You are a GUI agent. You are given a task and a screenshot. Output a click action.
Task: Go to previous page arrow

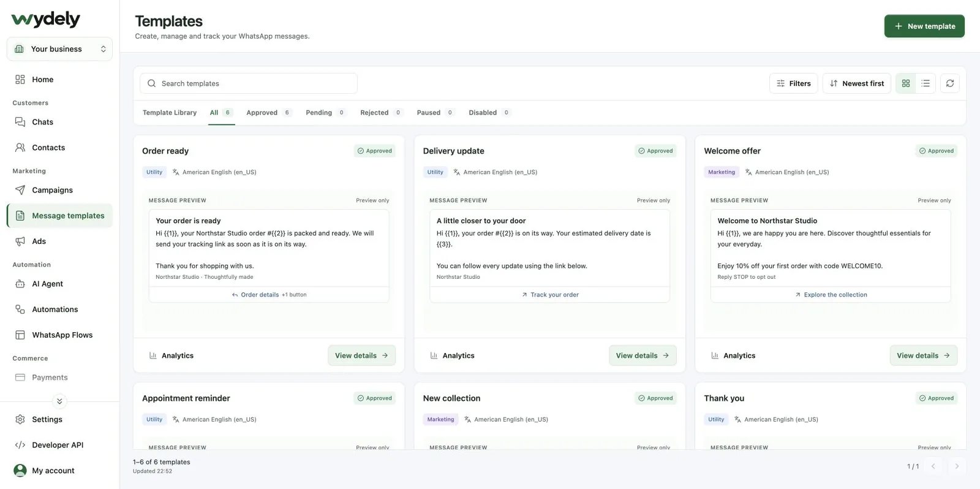point(933,466)
